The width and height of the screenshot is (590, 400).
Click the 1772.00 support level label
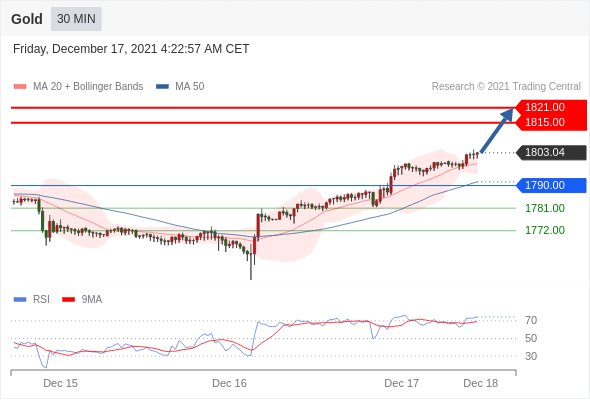[x=545, y=230]
